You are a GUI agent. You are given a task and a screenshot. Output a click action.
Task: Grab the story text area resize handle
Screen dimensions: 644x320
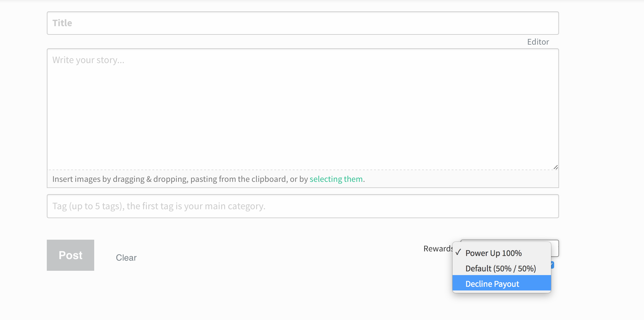[555, 167]
